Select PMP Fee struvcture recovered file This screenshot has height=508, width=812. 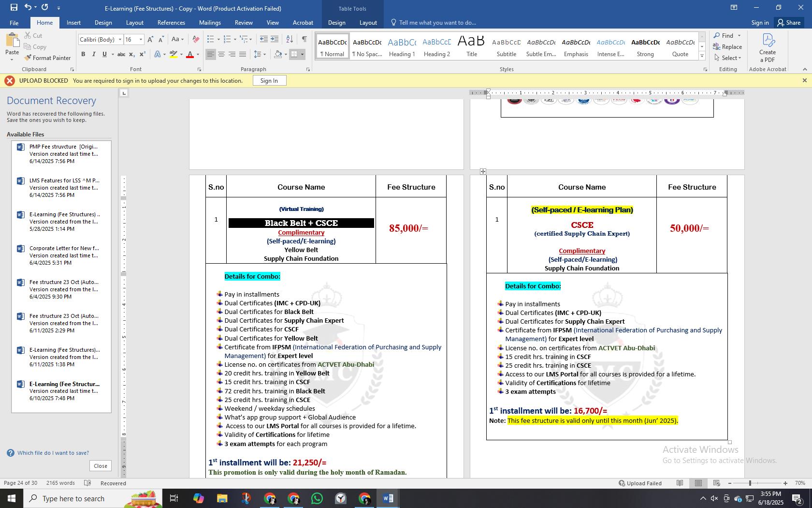click(62, 154)
